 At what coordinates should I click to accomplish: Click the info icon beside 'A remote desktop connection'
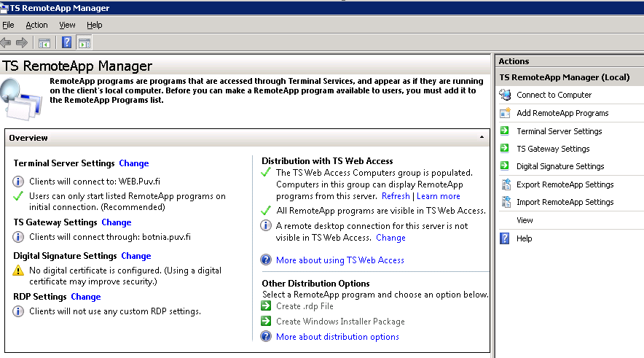(x=266, y=225)
